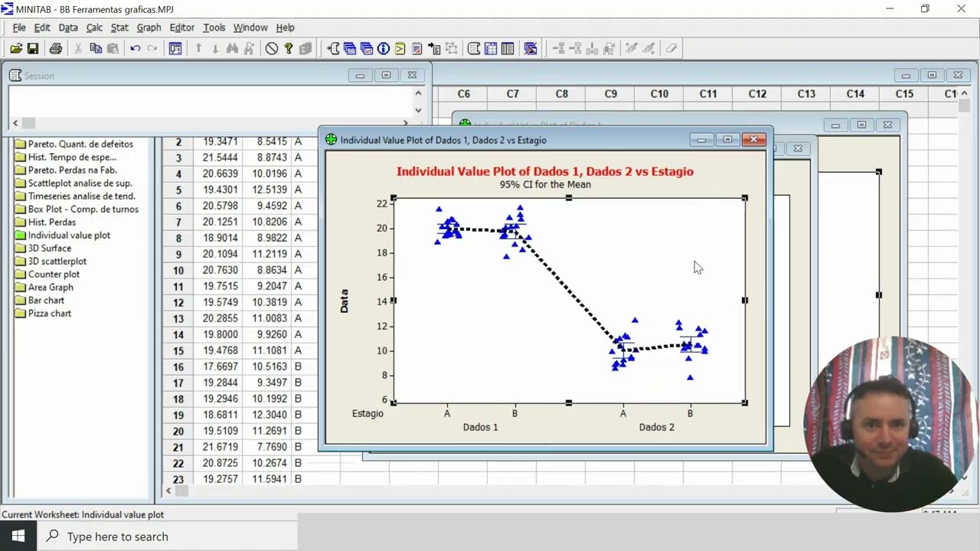Click the 'Data' y-axis label on the graph

pos(344,300)
